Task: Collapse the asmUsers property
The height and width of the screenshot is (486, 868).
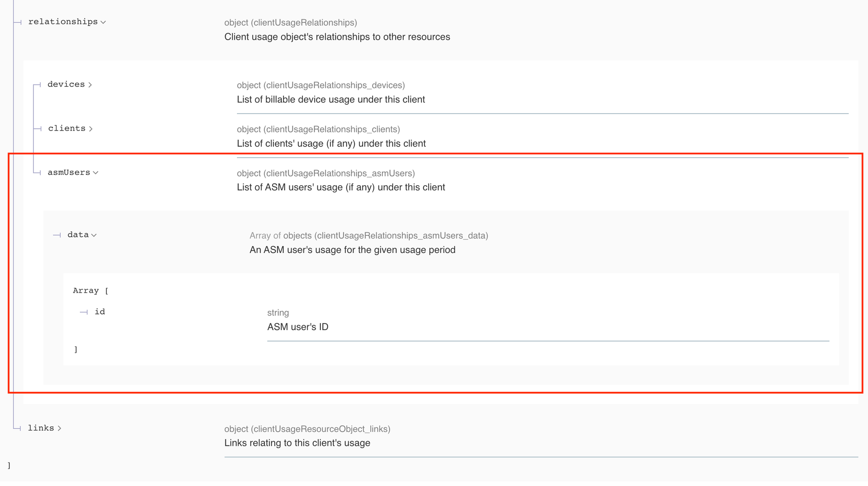Action: pyautogui.click(x=73, y=173)
